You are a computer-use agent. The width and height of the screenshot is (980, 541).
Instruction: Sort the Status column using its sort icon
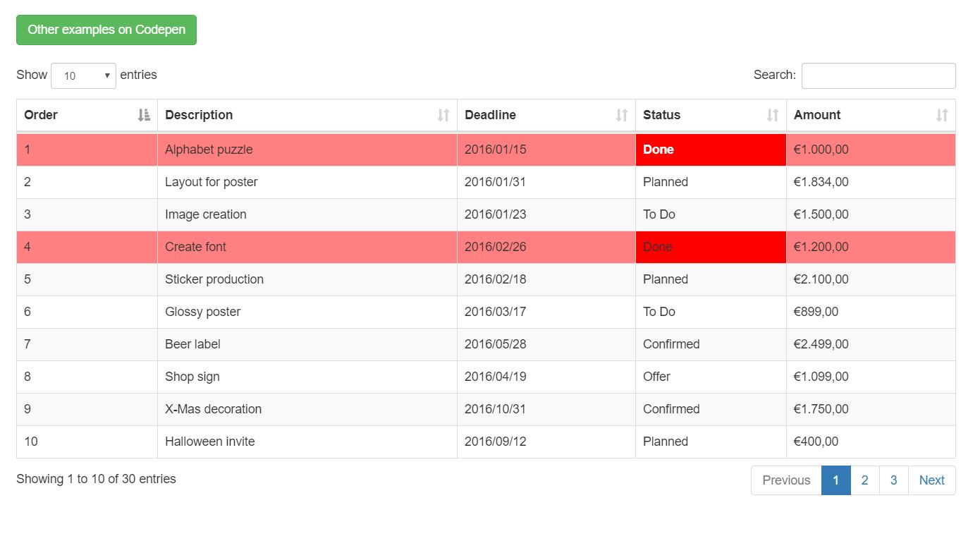click(x=773, y=114)
